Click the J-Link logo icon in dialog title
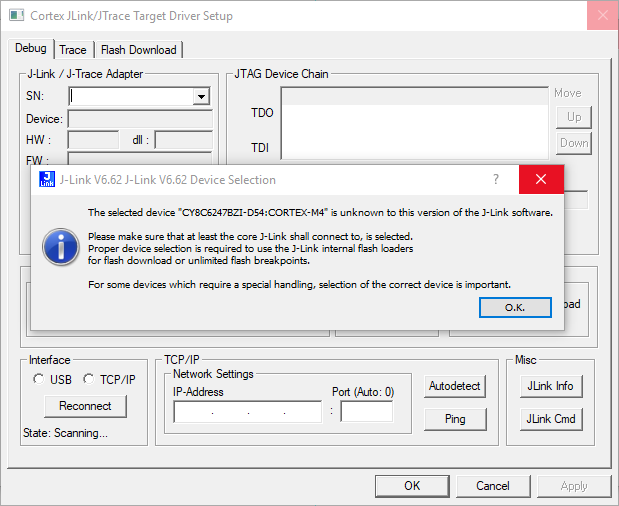The width and height of the screenshot is (619, 506). pos(47,179)
